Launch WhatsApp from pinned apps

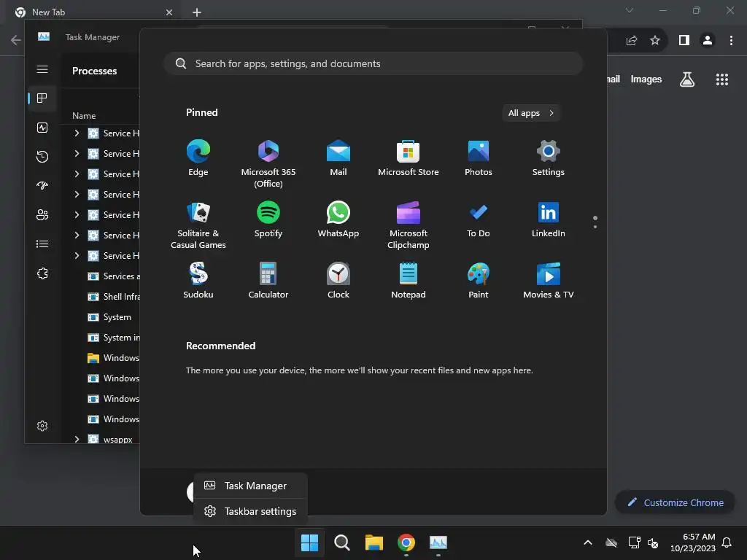pos(338,219)
